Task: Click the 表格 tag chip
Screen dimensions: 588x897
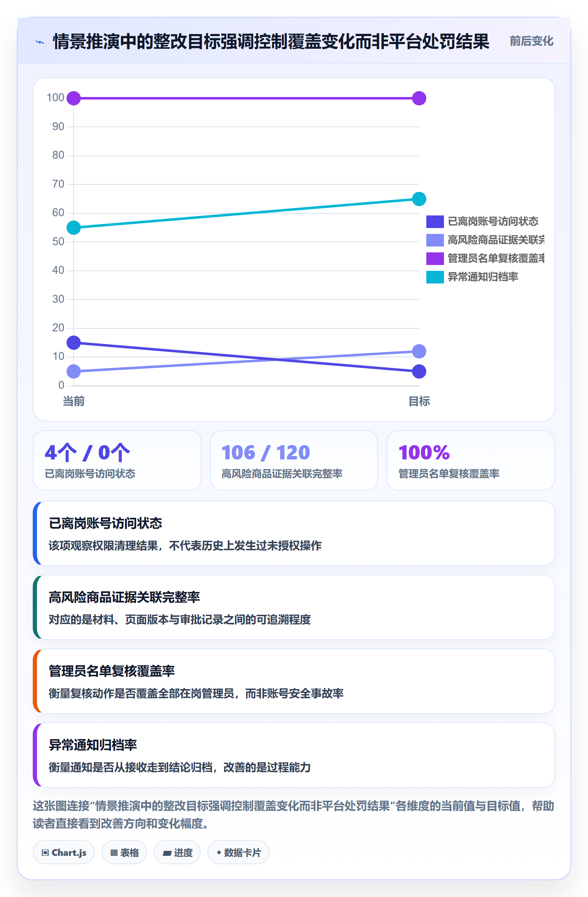Action: (x=124, y=852)
